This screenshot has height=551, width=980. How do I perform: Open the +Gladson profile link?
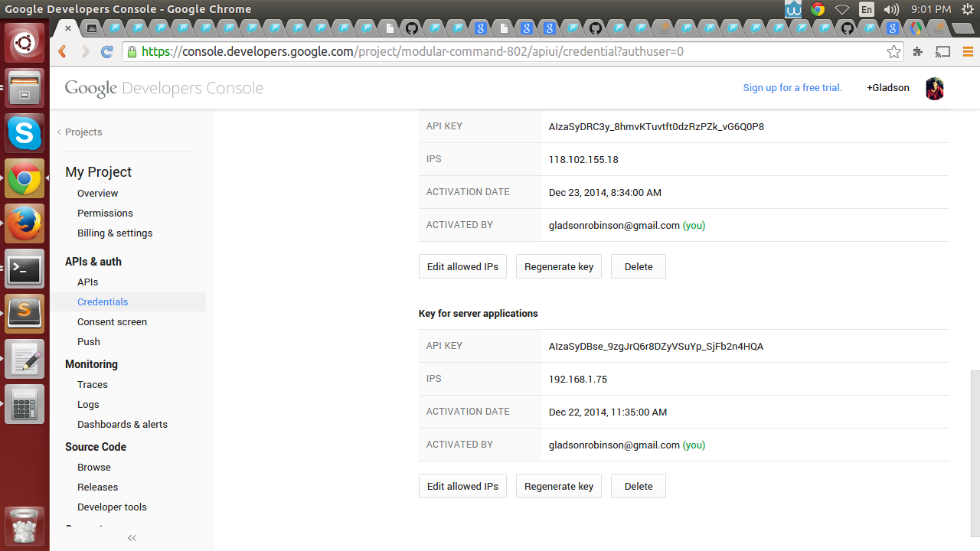(x=888, y=87)
